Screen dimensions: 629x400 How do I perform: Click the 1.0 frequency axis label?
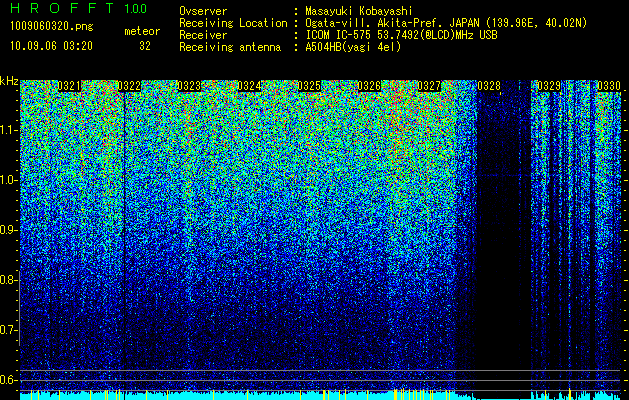[8, 180]
